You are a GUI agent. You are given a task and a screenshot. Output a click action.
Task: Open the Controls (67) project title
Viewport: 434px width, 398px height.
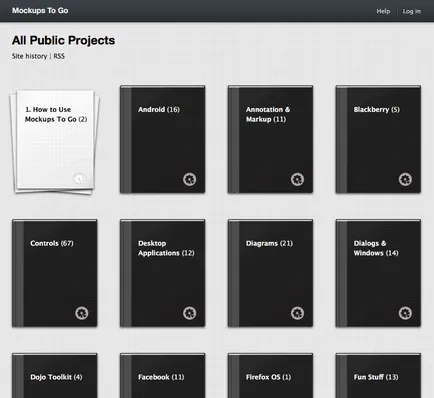click(52, 243)
